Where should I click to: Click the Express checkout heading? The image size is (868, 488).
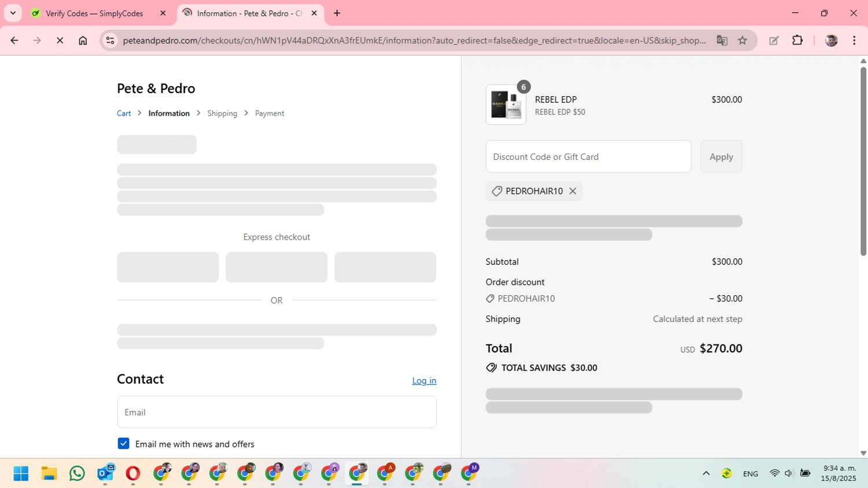[x=277, y=237]
